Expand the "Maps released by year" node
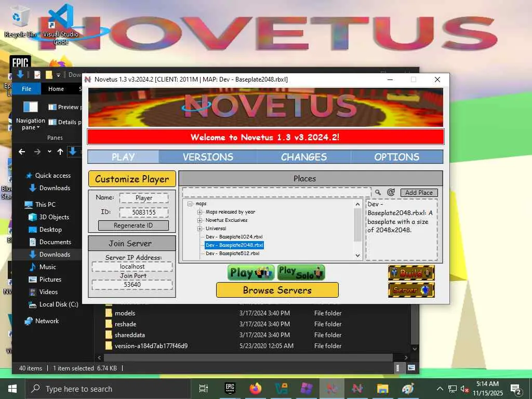Viewport: 532px width, 399px height. (x=199, y=212)
